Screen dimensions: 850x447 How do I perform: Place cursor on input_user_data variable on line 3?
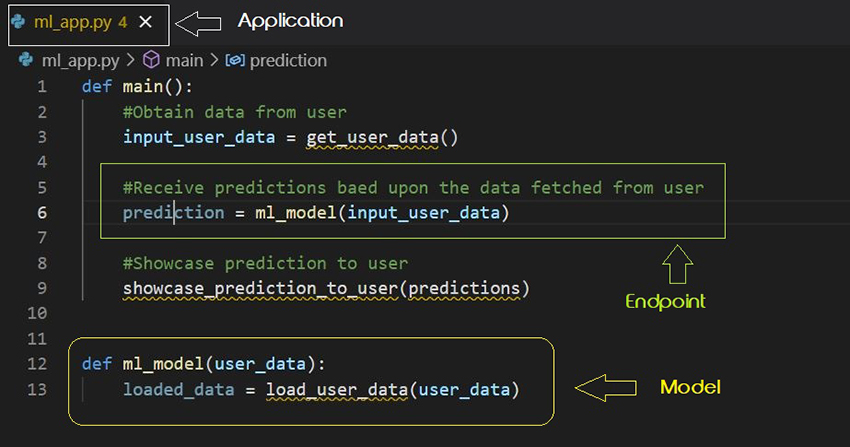[199, 137]
